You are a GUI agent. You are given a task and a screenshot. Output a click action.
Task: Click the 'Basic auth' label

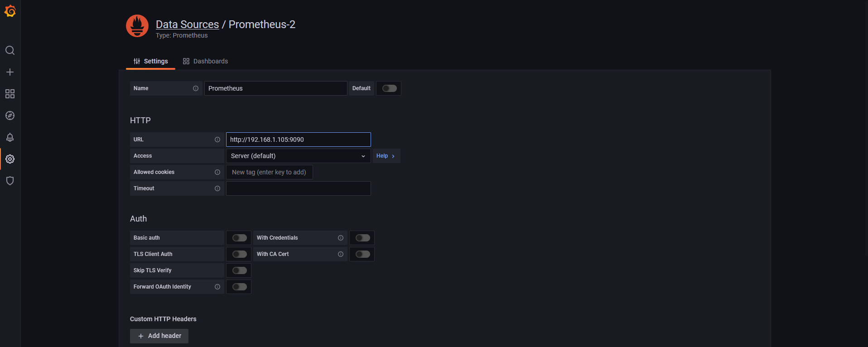147,238
